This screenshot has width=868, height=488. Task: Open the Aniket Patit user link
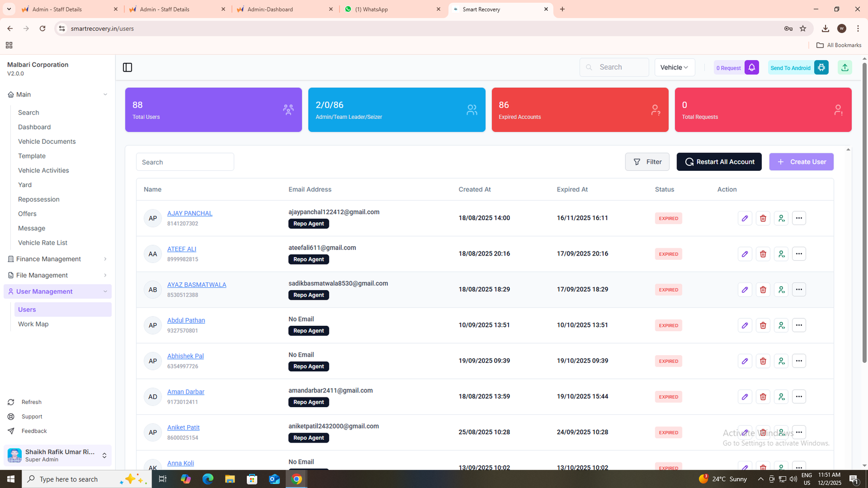point(183,428)
